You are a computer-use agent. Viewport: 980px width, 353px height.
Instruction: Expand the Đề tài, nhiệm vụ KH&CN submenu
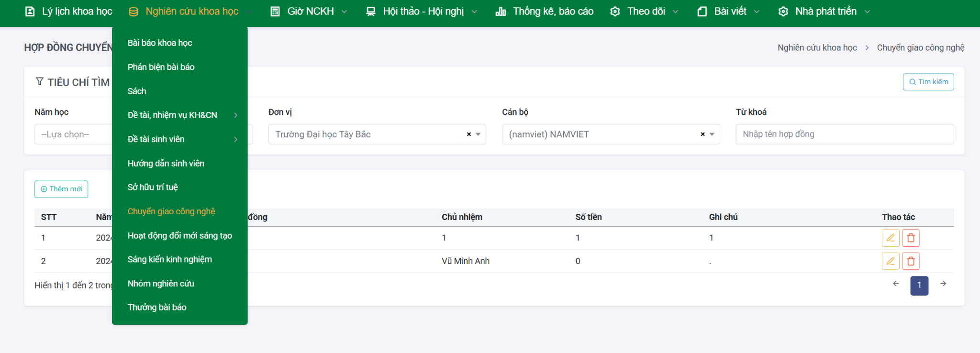235,115
